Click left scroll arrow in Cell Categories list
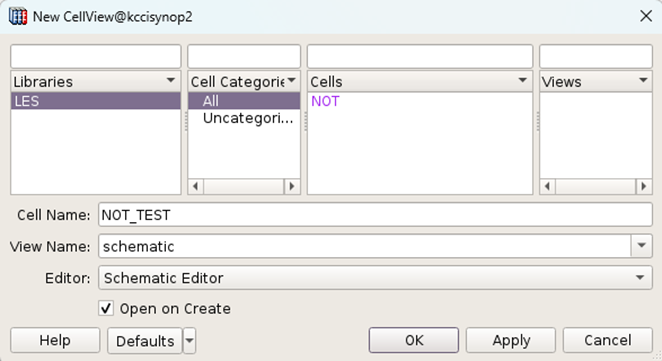662x361 pixels. pos(195,186)
